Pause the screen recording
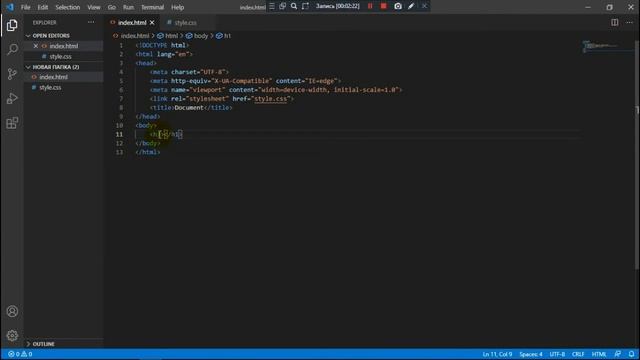Screen dimensions: 640x360 [x=370, y=6]
